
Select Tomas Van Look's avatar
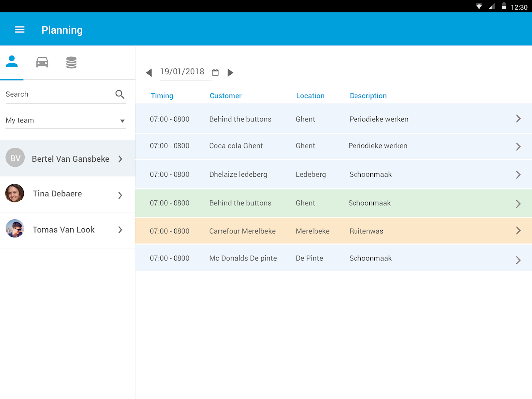[15, 229]
